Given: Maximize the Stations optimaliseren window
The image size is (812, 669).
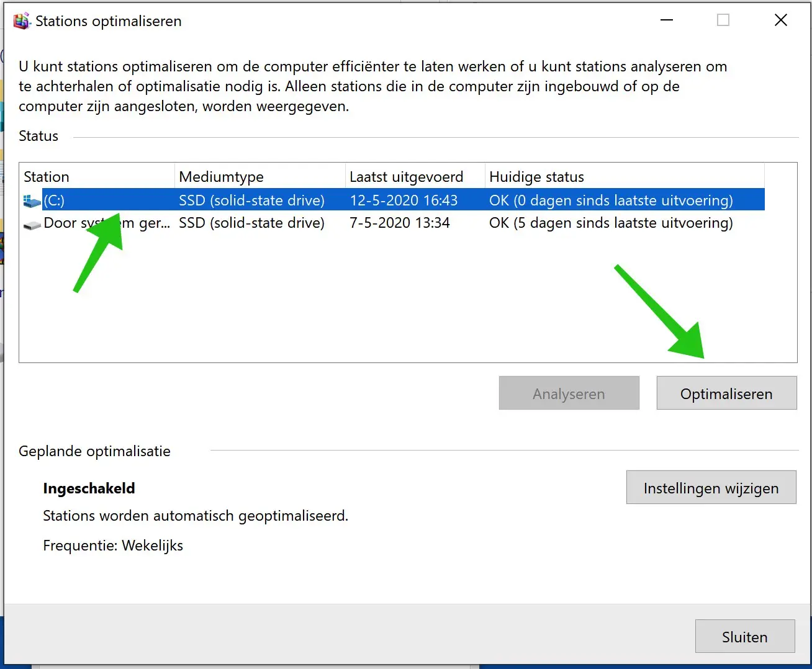Looking at the screenshot, I should click(x=723, y=20).
